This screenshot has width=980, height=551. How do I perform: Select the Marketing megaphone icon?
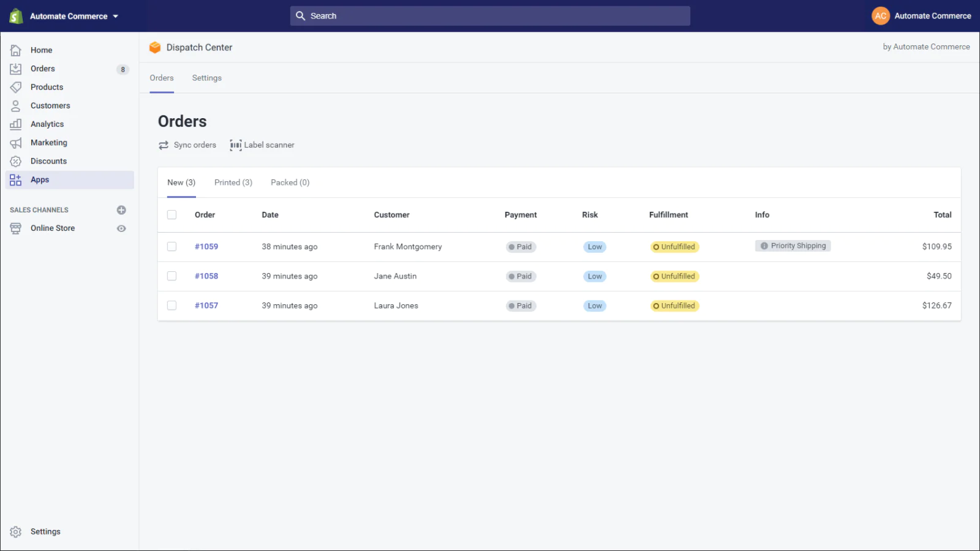tap(16, 142)
